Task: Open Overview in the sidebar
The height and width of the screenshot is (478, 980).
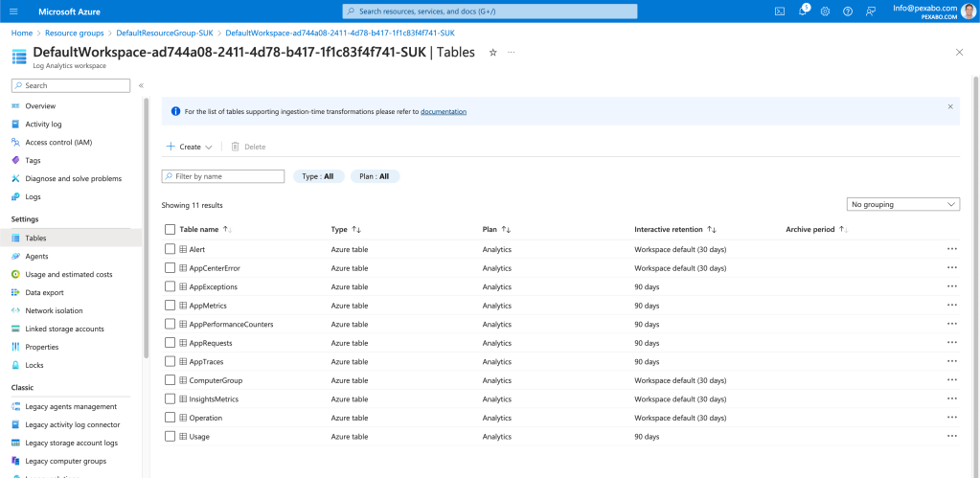Action: [40, 106]
